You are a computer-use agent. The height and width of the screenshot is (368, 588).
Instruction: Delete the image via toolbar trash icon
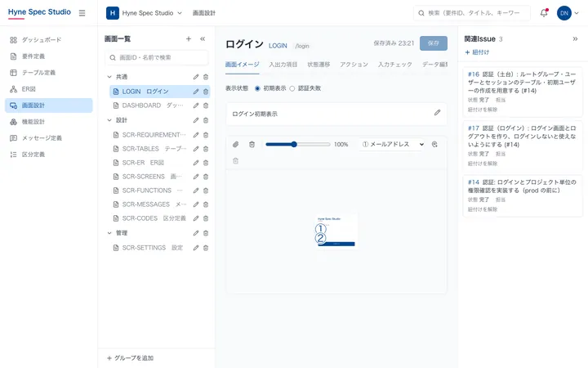252,144
